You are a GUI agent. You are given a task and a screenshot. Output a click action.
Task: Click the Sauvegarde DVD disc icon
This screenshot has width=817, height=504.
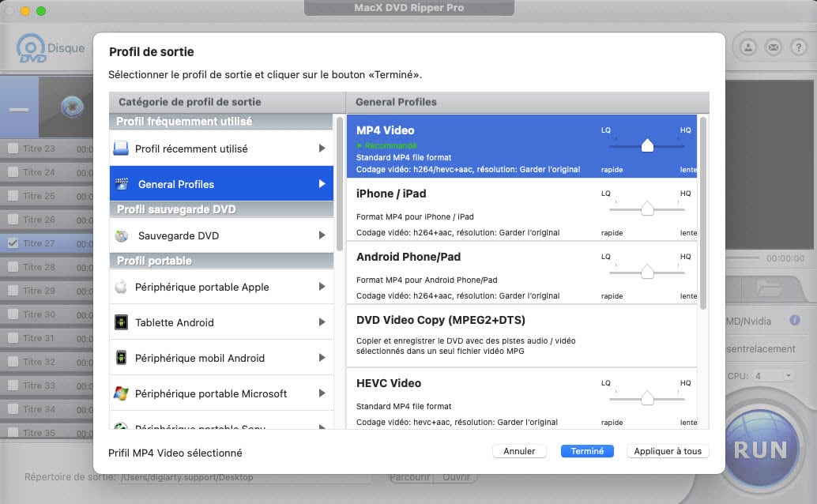coord(122,235)
